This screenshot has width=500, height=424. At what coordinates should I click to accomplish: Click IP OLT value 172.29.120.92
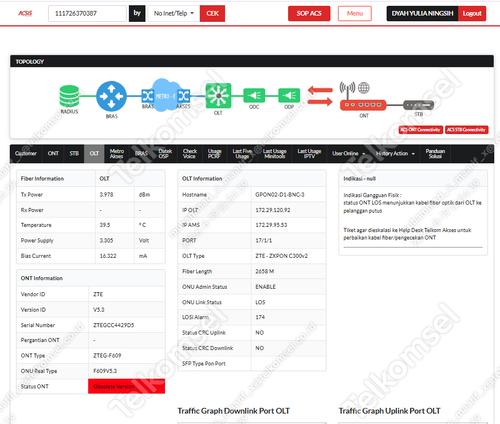(x=273, y=210)
